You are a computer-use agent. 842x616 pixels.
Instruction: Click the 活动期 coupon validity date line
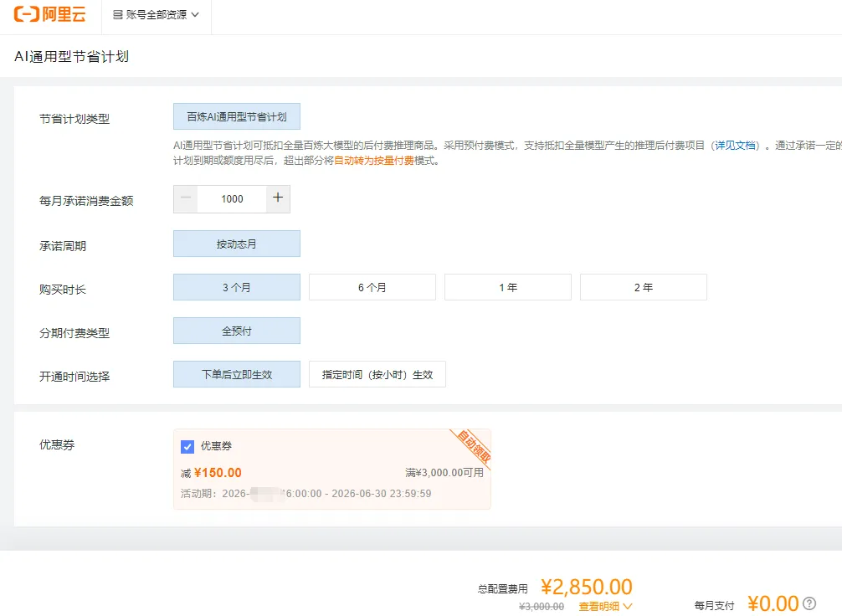tap(306, 494)
